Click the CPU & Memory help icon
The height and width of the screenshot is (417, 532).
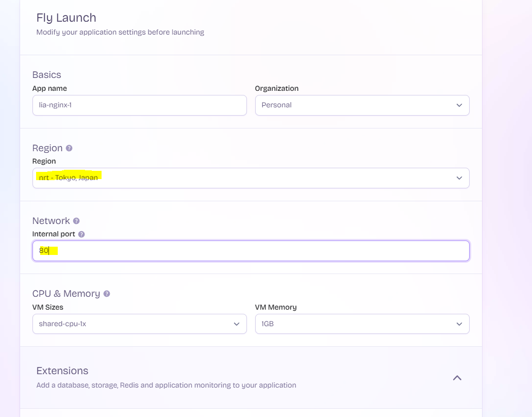(x=107, y=294)
